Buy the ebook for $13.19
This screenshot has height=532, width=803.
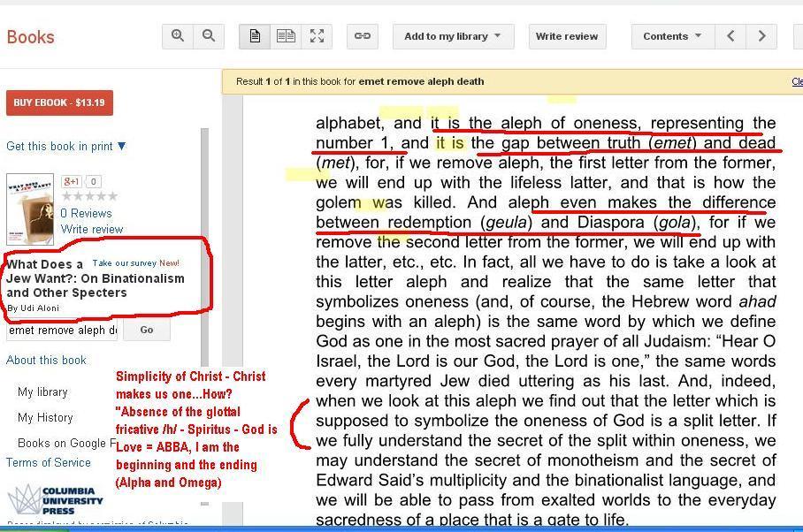(59, 103)
